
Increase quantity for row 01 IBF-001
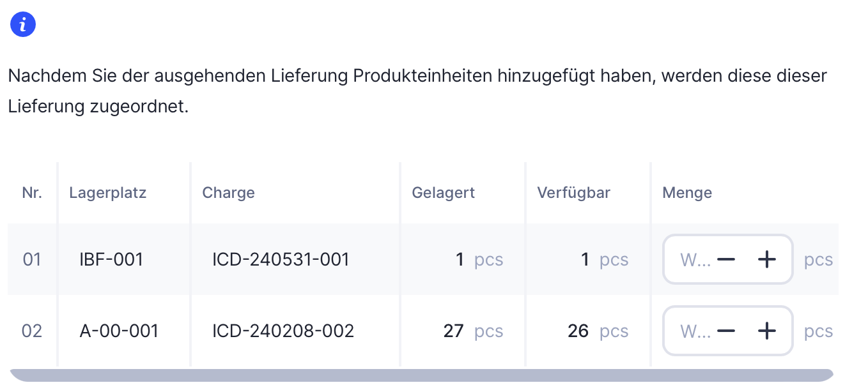(766, 260)
